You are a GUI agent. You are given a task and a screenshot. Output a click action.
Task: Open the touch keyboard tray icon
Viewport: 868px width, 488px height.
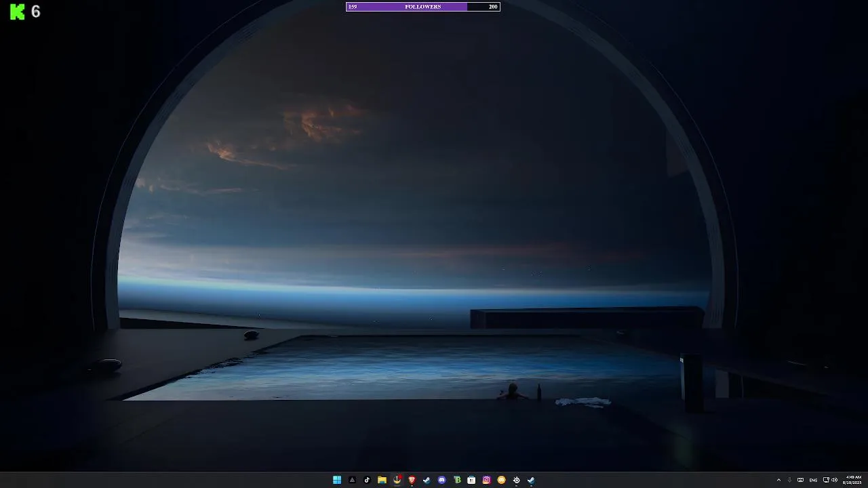coord(801,480)
